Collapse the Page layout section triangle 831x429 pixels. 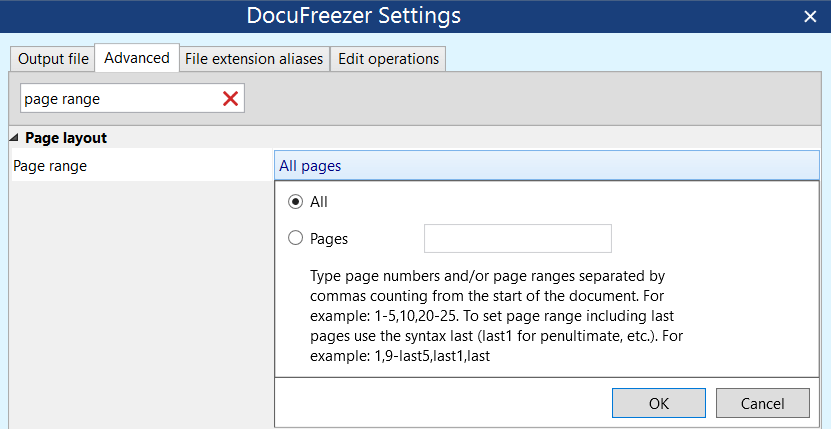point(14,138)
